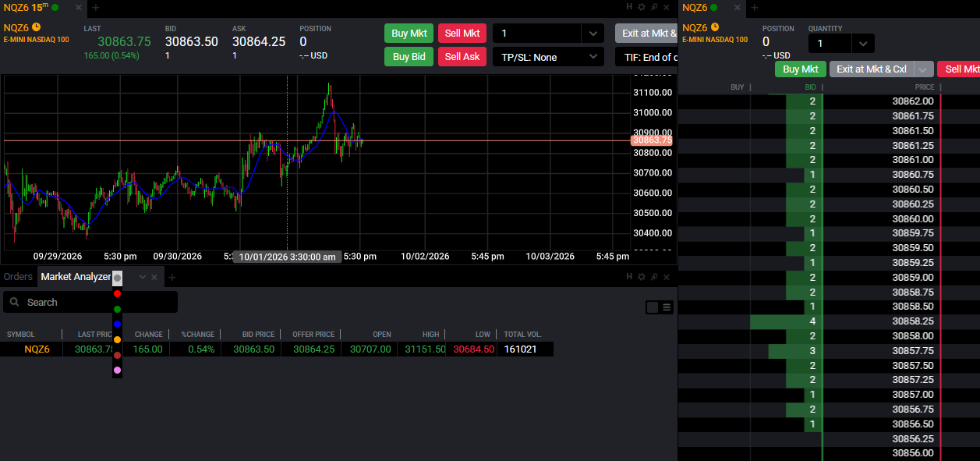The image size is (980, 461).
Task: Add a new tab in the DOM panel
Action: [x=754, y=7]
